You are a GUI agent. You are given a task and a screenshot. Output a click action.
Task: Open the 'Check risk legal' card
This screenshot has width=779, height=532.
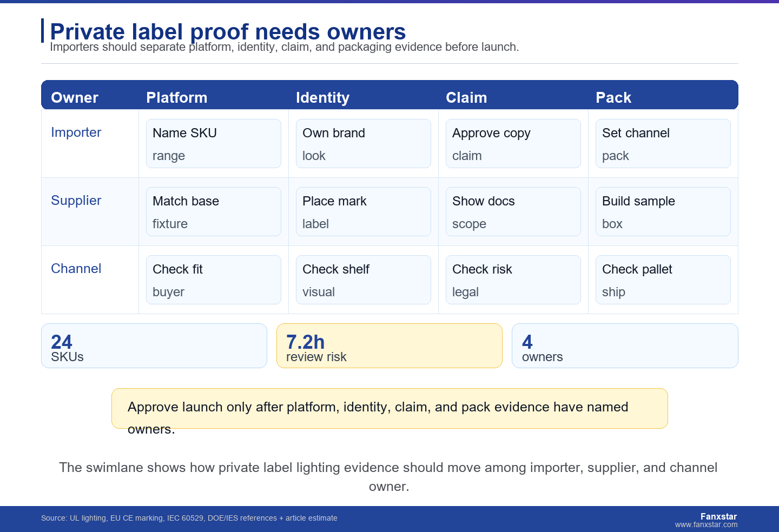point(513,280)
